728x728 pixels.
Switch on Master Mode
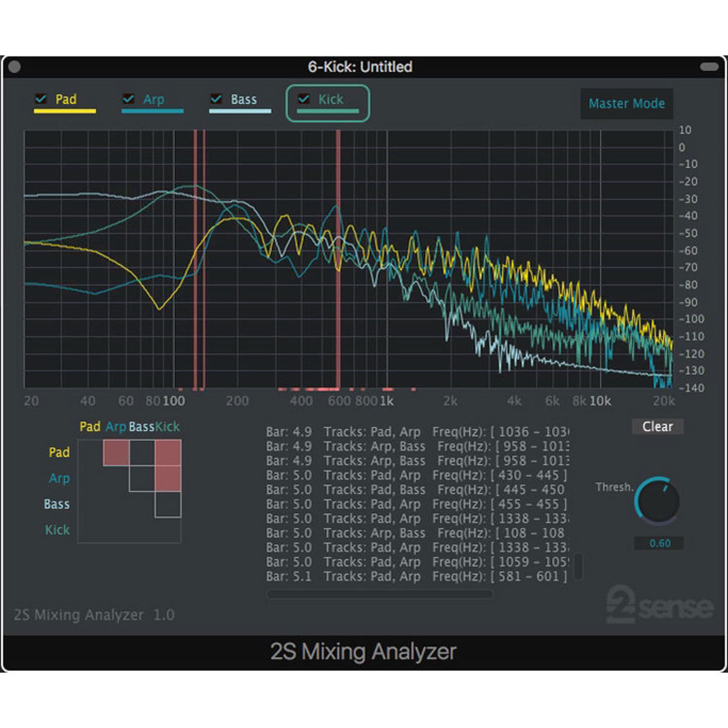coord(627,104)
